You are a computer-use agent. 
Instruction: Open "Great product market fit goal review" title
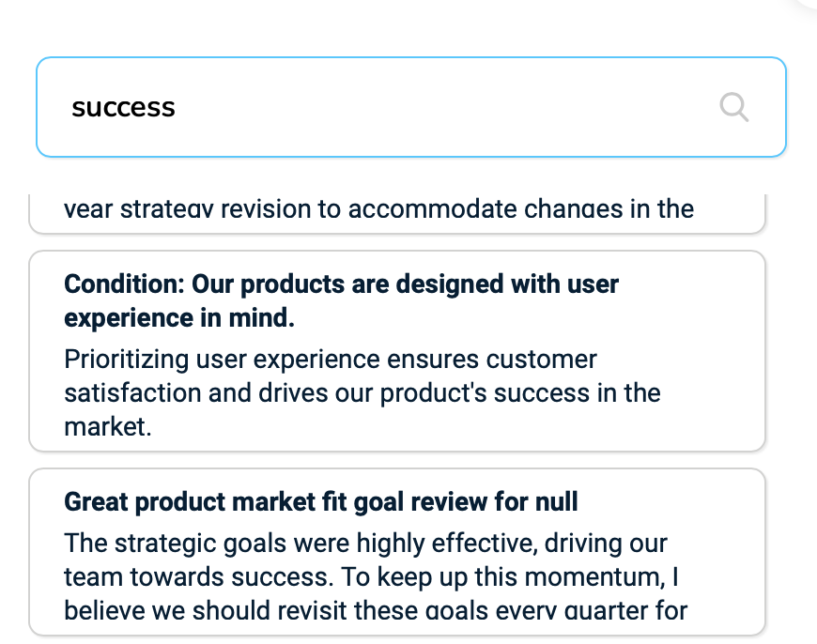click(x=320, y=502)
